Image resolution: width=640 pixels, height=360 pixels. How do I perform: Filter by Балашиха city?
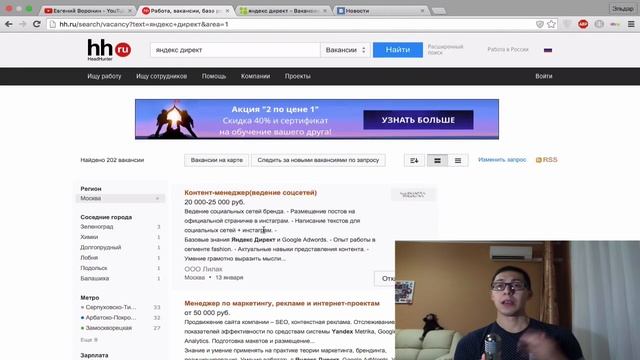95,278
